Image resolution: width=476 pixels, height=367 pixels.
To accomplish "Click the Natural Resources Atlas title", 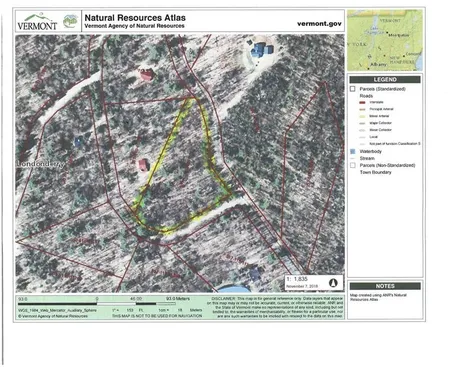I will coord(135,18).
